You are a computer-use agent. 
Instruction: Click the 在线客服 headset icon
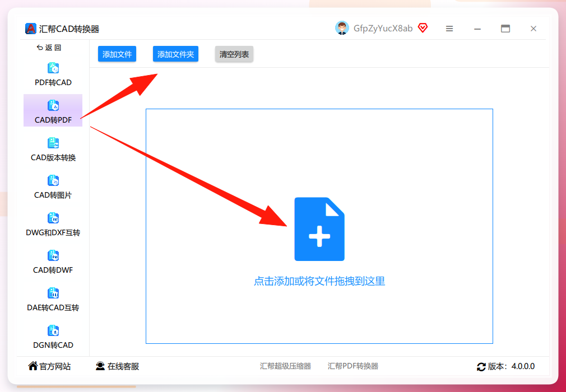pos(100,366)
